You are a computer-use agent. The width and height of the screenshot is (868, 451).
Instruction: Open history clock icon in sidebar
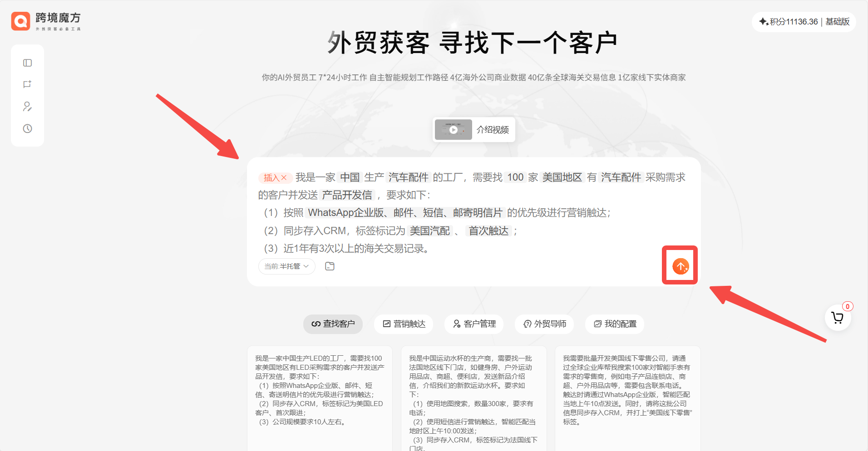(x=27, y=128)
